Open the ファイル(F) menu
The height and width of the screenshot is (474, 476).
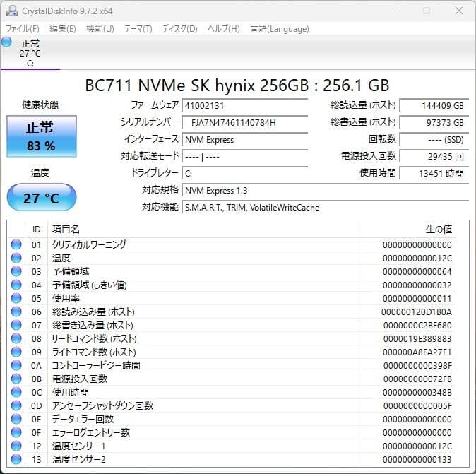pyautogui.click(x=23, y=29)
